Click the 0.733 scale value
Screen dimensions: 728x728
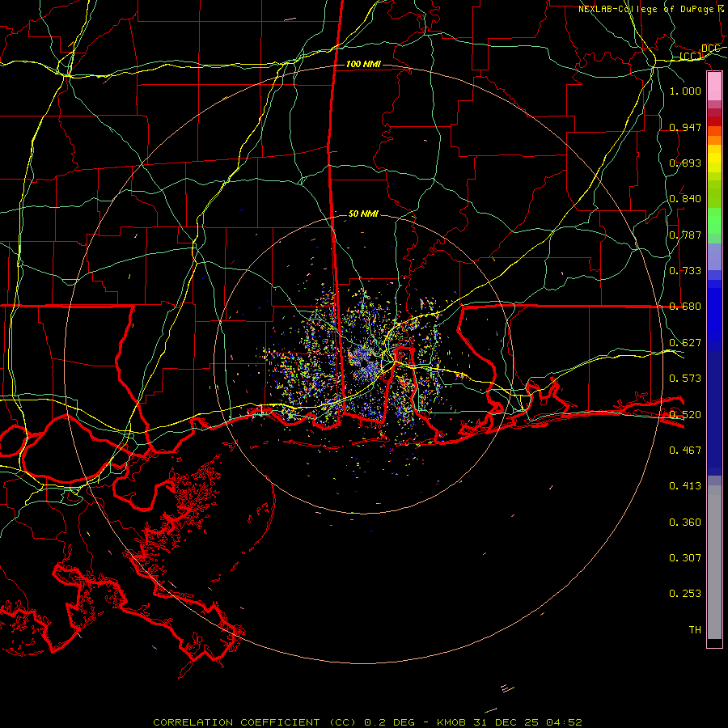(x=685, y=271)
